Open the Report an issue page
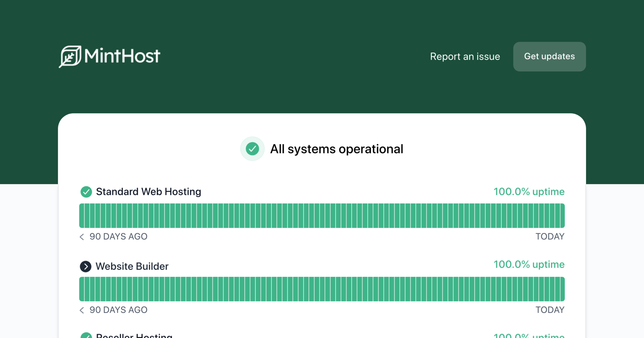644x338 pixels. tap(465, 57)
